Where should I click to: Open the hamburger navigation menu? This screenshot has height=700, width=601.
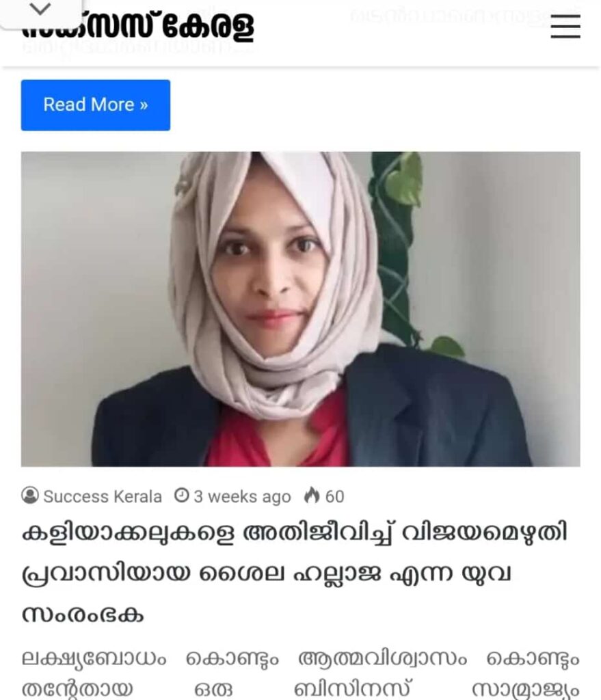[x=565, y=27]
